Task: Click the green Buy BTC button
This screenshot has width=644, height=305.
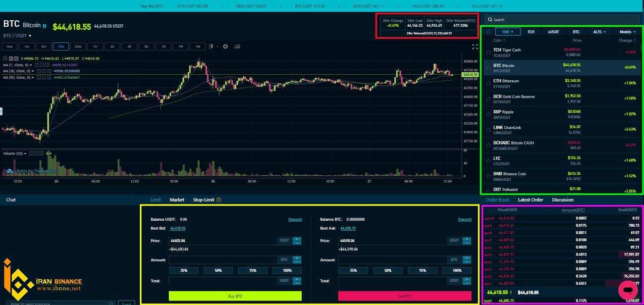Action: pos(235,296)
